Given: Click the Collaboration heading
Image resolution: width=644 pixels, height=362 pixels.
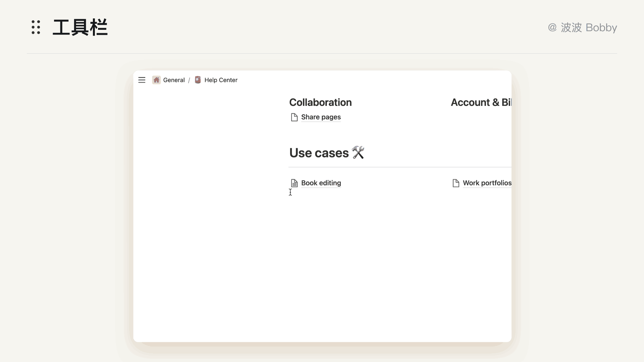Looking at the screenshot, I should tap(320, 103).
